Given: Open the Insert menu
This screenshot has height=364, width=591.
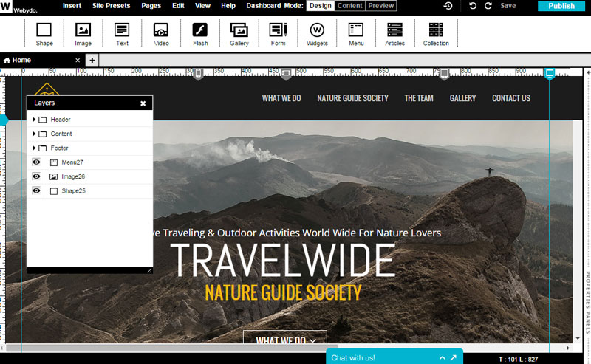Looking at the screenshot, I should pos(72,6).
